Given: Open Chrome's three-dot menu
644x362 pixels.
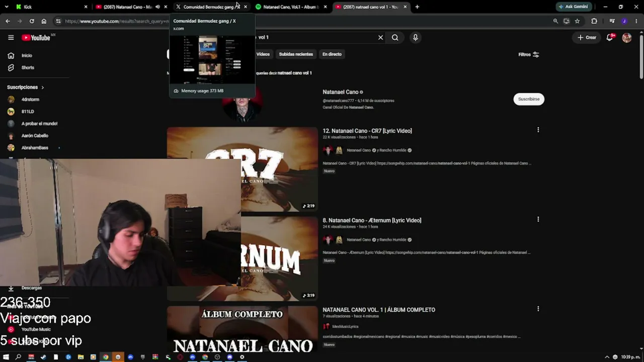Looking at the screenshot, I should coord(636,21).
